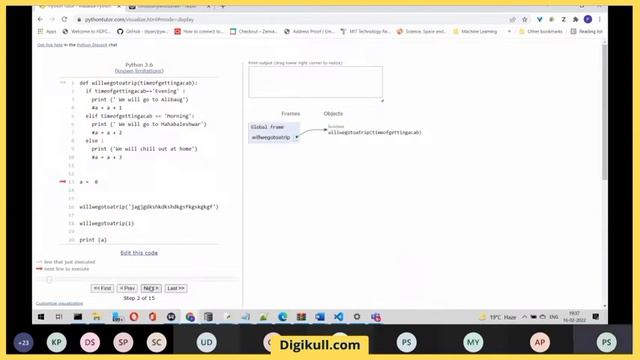The height and width of the screenshot is (360, 640).
Task: Click the blue V extension icon
Action: [540, 19]
